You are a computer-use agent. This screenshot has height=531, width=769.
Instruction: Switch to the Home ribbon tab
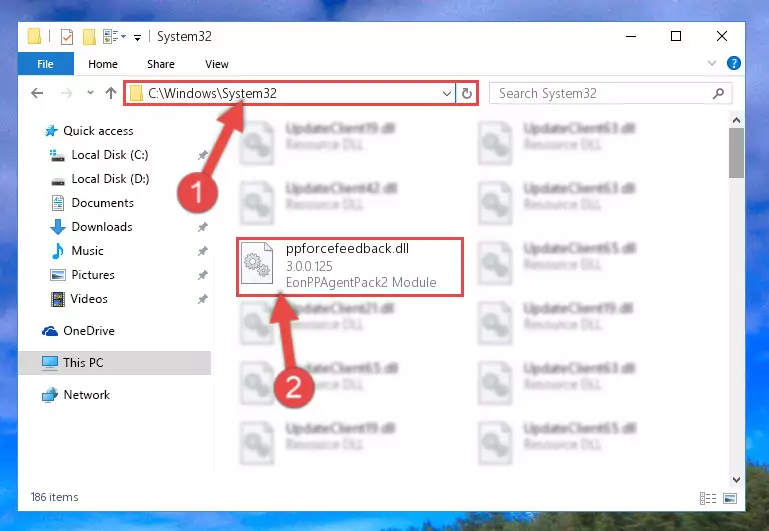coord(103,64)
